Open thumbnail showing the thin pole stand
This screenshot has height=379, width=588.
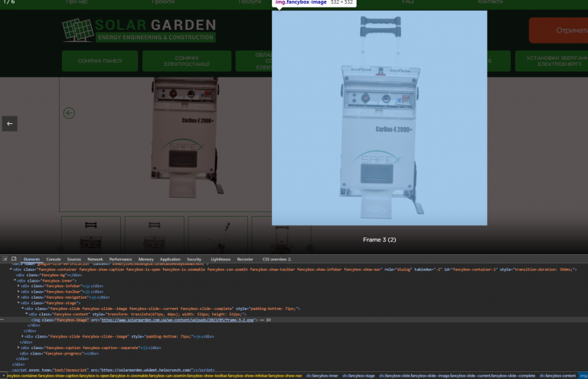click(218, 235)
